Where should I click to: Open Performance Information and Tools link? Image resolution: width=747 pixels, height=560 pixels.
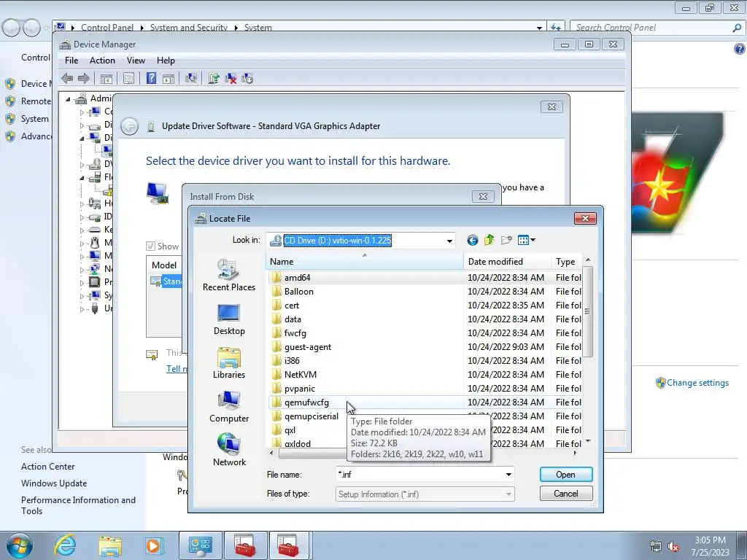[x=78, y=505]
